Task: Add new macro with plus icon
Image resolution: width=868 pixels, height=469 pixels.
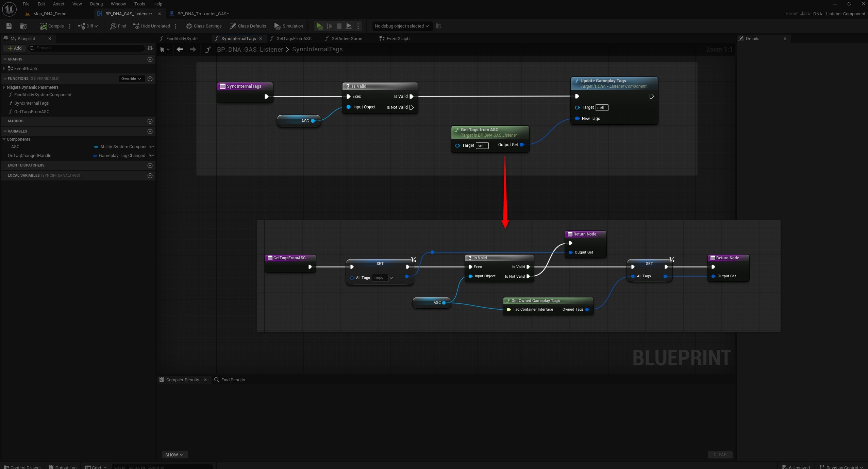Action: (x=150, y=121)
